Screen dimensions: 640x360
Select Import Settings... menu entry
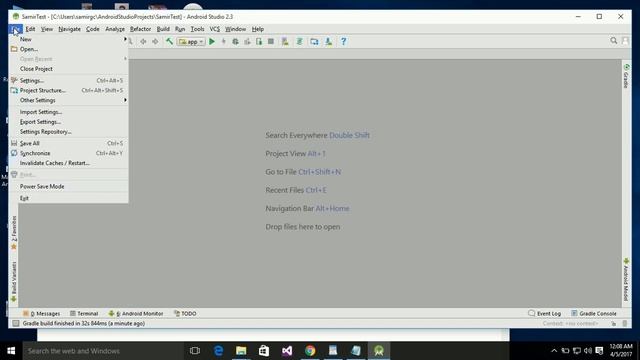pyautogui.click(x=69, y=112)
